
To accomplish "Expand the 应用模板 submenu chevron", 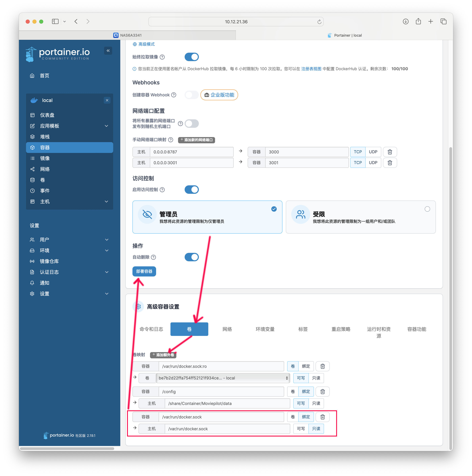I will tap(107, 126).
